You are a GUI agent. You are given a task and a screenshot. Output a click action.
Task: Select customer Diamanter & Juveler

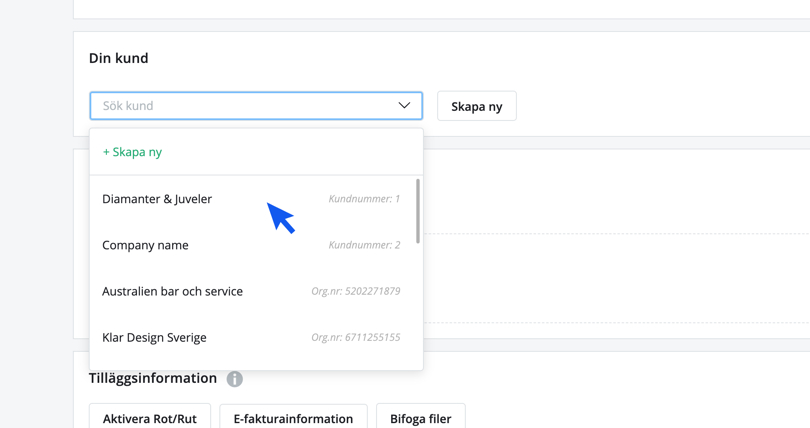coord(157,199)
